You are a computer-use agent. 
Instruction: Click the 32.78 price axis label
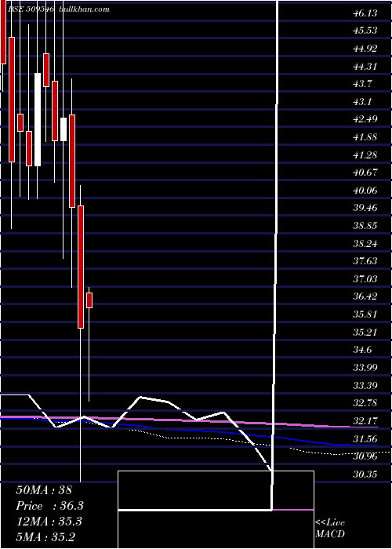coord(365,402)
